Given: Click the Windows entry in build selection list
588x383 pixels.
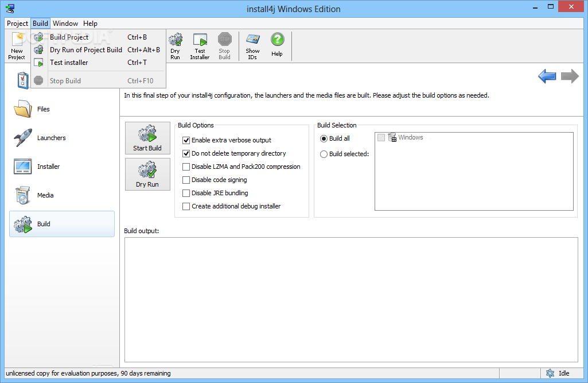Looking at the screenshot, I should (x=411, y=137).
